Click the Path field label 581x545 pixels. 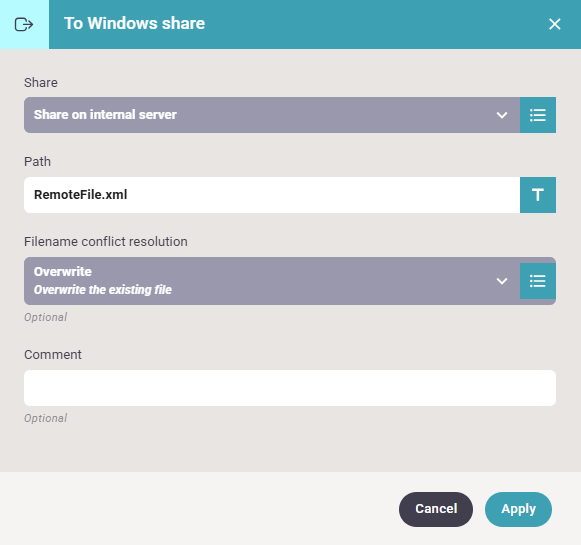point(37,162)
